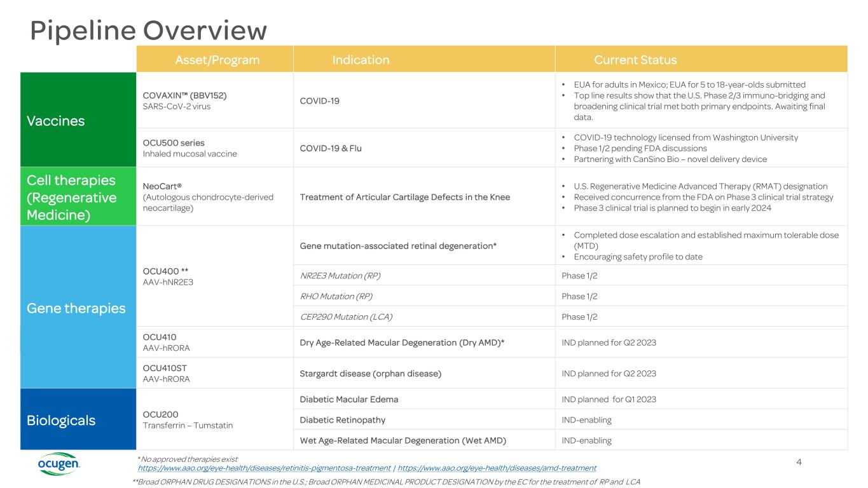Click the "SARS-CoV-2 virus" subtitle
Screen dimensions: 868x488
177,106
